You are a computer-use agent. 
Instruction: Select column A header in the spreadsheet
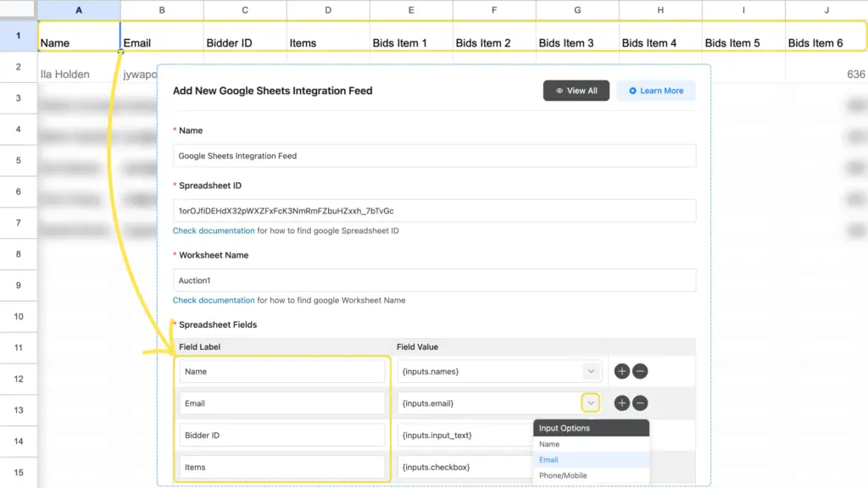coord(79,10)
